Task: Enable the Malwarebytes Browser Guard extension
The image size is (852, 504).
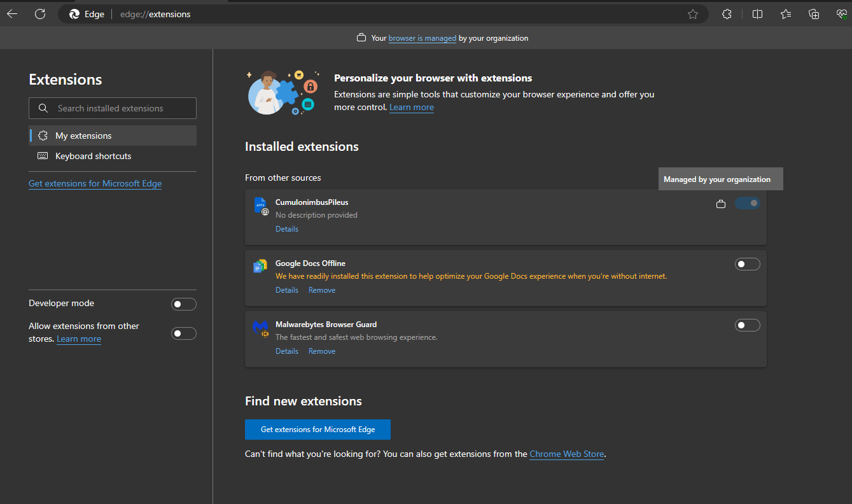Action: 748,325
